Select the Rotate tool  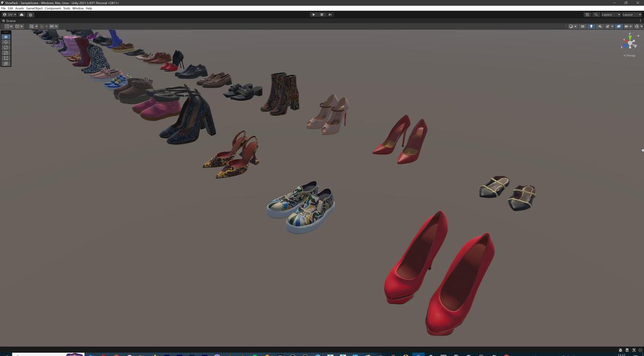[5, 47]
